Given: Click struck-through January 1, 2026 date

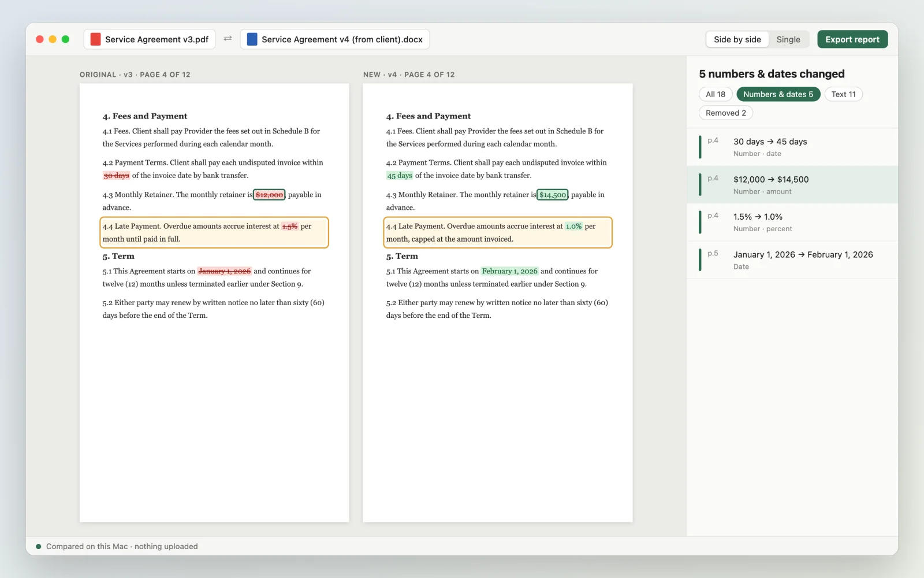Looking at the screenshot, I should pyautogui.click(x=225, y=271).
